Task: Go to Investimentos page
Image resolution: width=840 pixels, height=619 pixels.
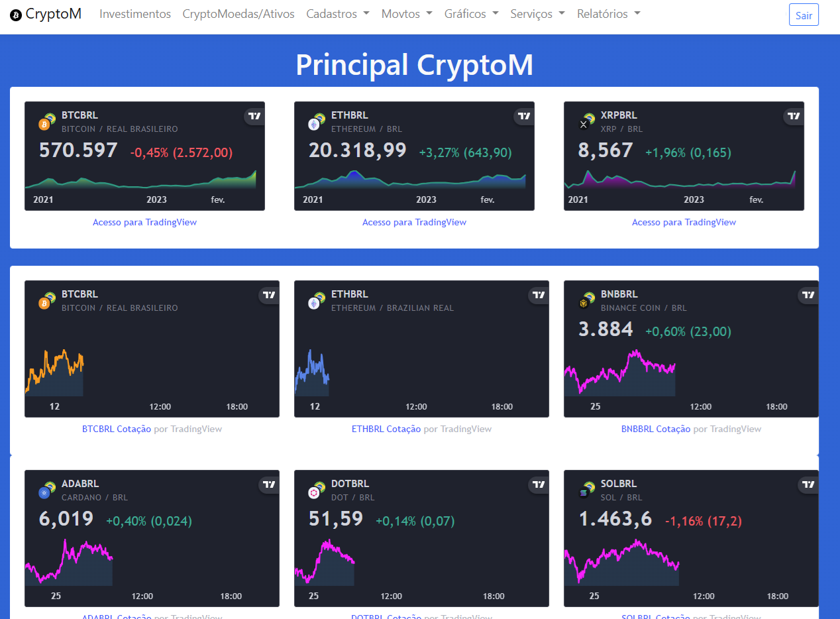Action: pyautogui.click(x=135, y=14)
